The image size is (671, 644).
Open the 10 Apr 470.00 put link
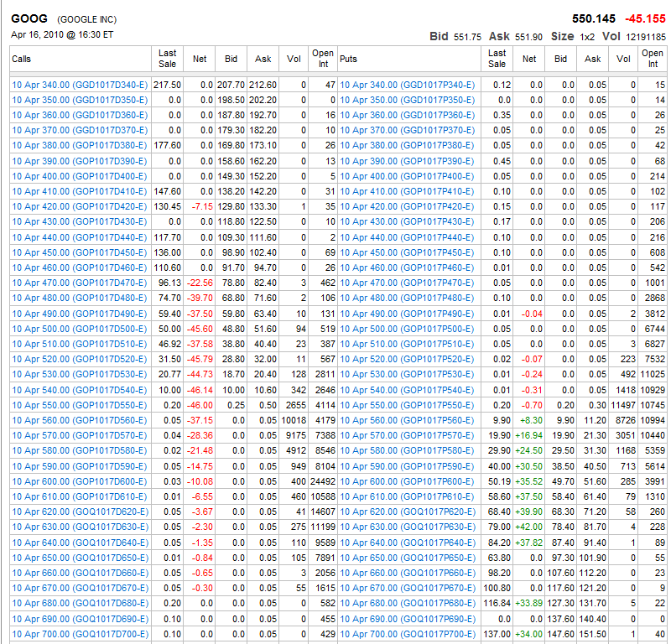[x=407, y=283]
